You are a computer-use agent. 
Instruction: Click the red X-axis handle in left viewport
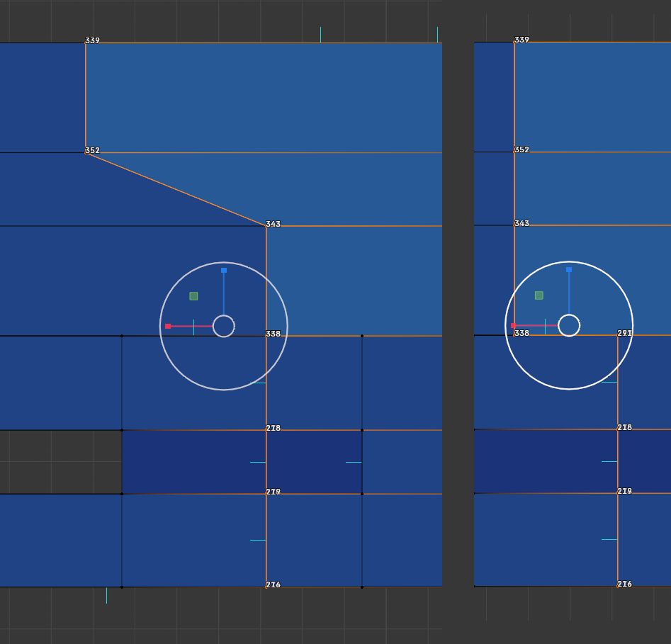click(168, 326)
